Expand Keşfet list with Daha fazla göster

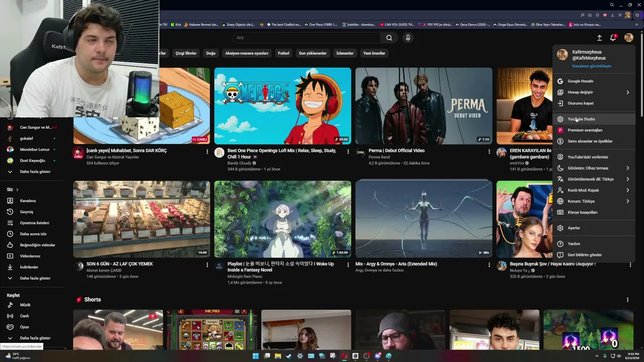32,338
